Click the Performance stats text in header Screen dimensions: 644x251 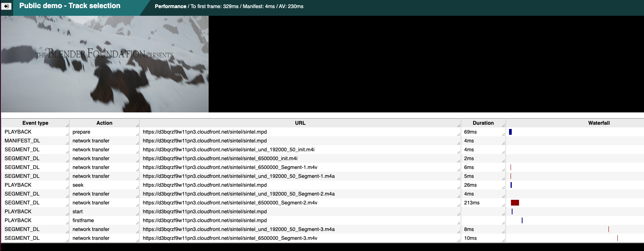coord(229,7)
